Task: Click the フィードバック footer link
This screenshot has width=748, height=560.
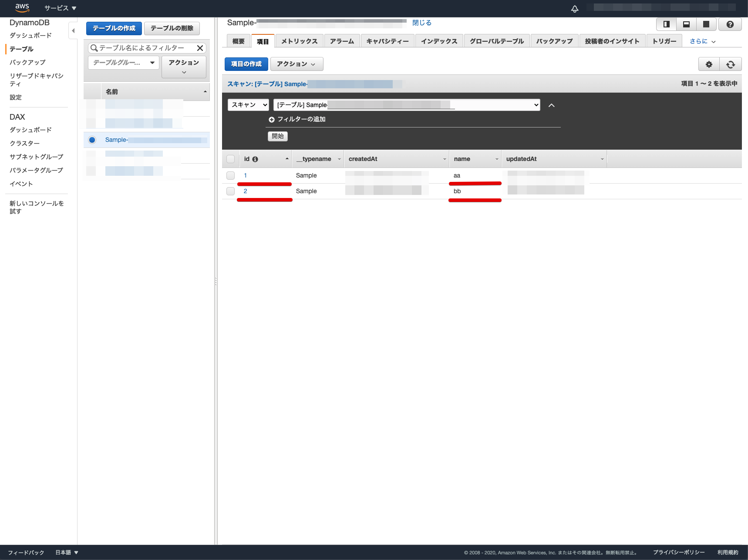Action: [26, 553]
